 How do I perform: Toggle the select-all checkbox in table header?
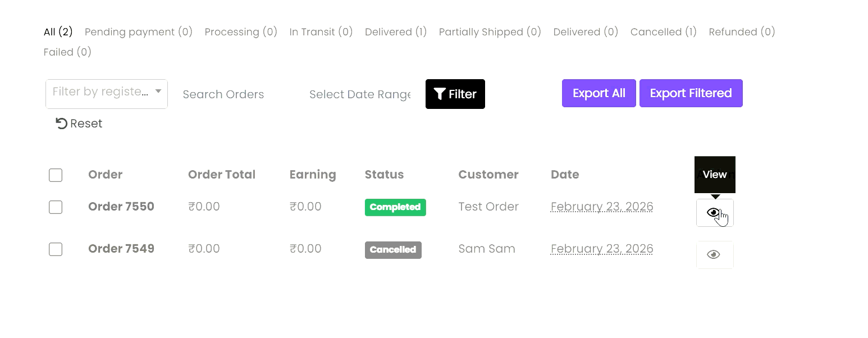point(56,175)
